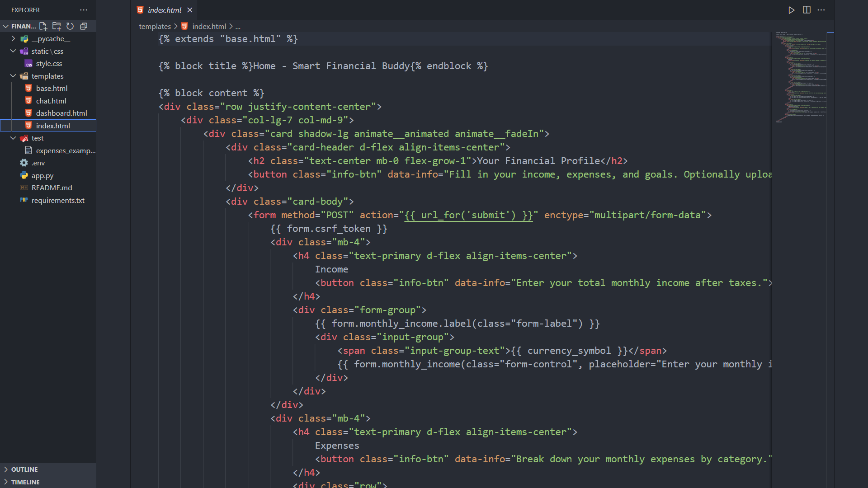Click the templates breadcrumb segment
Image resolution: width=868 pixels, height=488 pixels.
coord(155,27)
